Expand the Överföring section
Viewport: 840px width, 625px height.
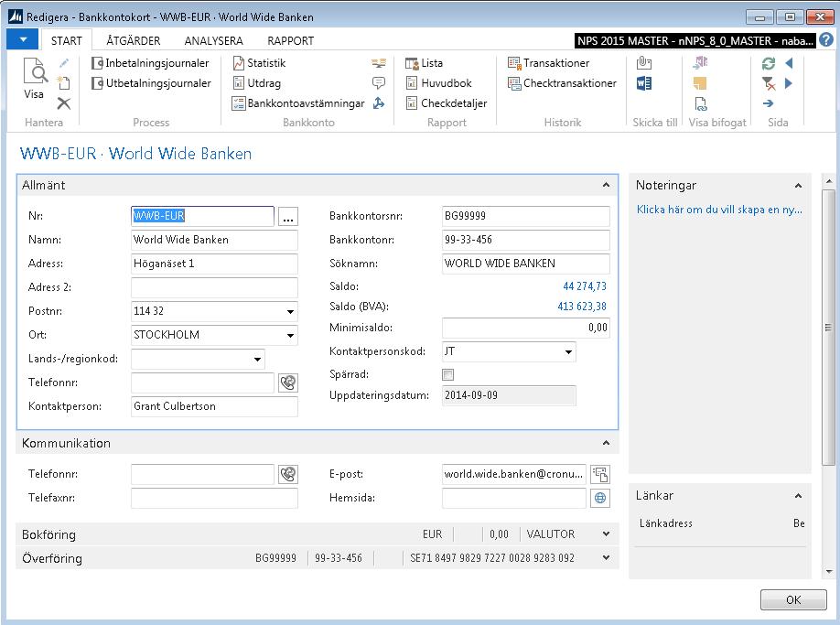tap(606, 557)
